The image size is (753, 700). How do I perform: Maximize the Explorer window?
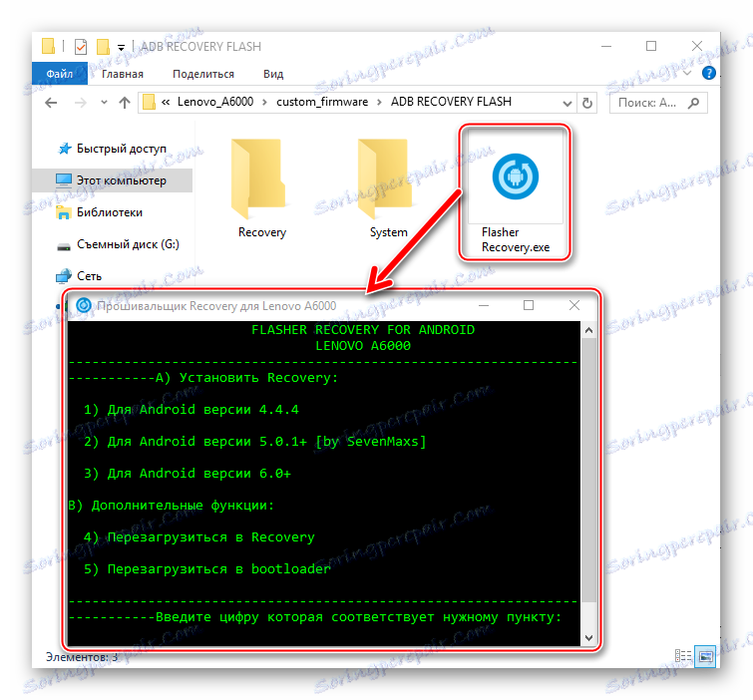click(650, 46)
